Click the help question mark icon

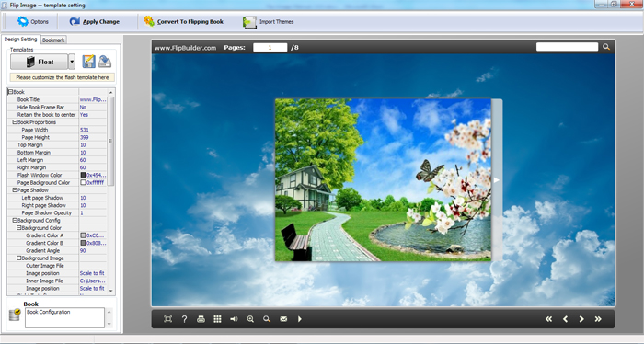[184, 319]
